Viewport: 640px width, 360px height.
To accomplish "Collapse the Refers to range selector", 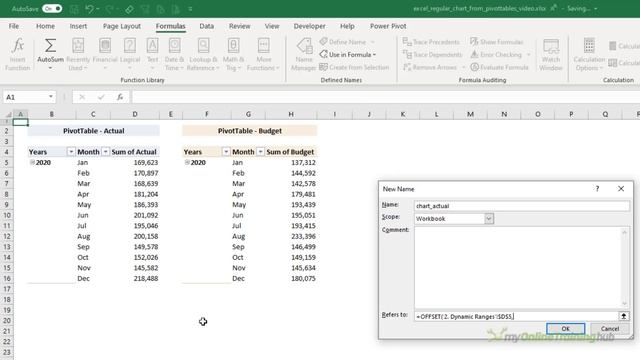I will [624, 316].
